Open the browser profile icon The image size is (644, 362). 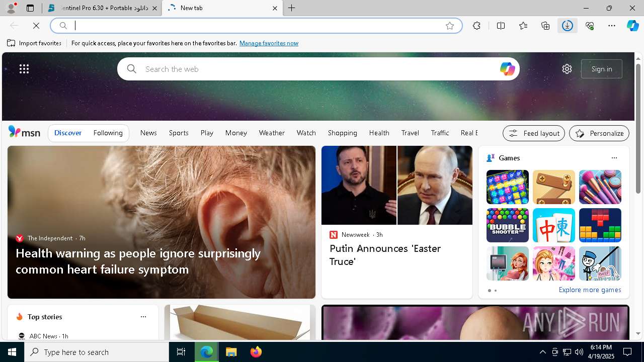[11, 8]
